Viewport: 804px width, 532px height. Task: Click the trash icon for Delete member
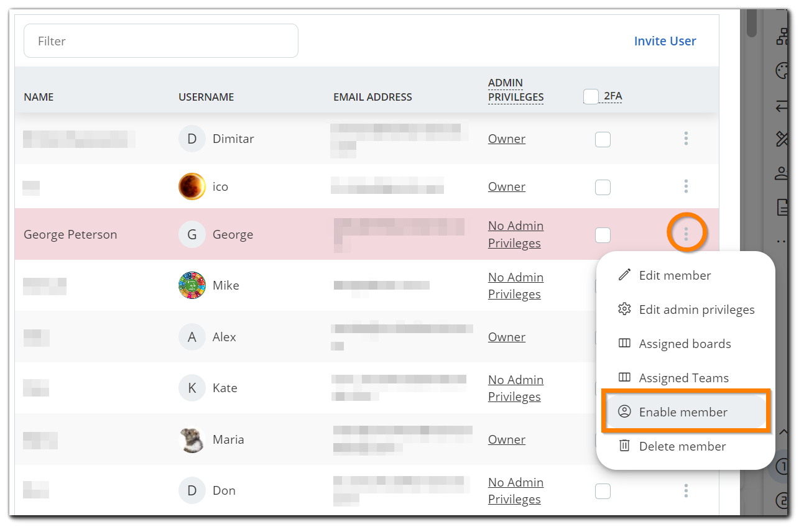[x=624, y=446]
